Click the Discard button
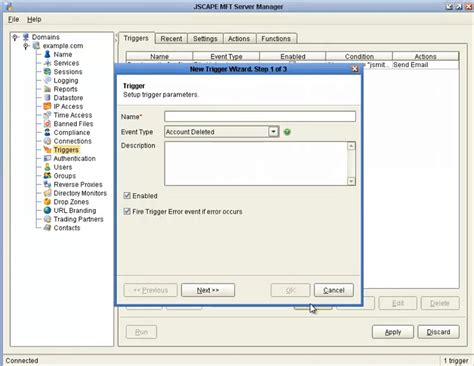Screen dimensions: 474x366 (x=438, y=332)
